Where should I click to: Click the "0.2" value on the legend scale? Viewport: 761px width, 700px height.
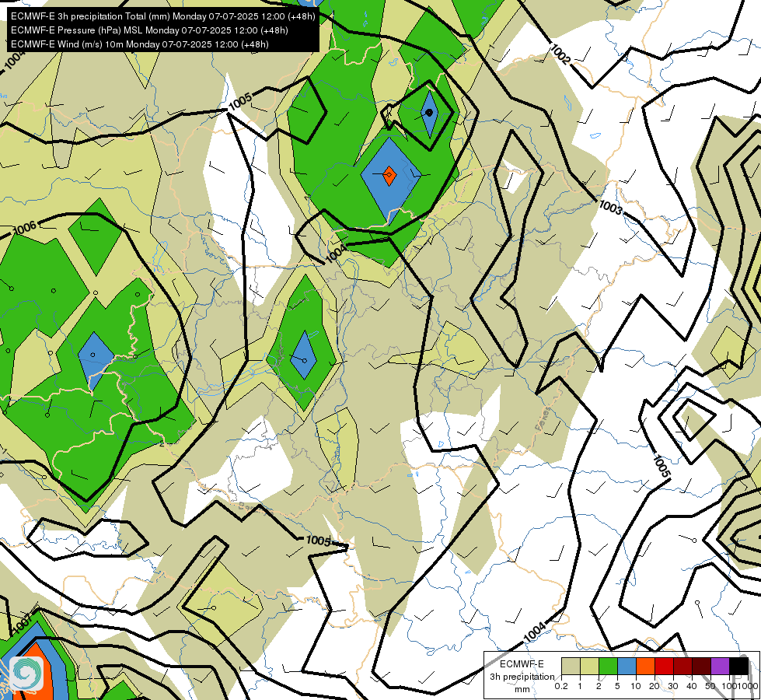(x=561, y=686)
